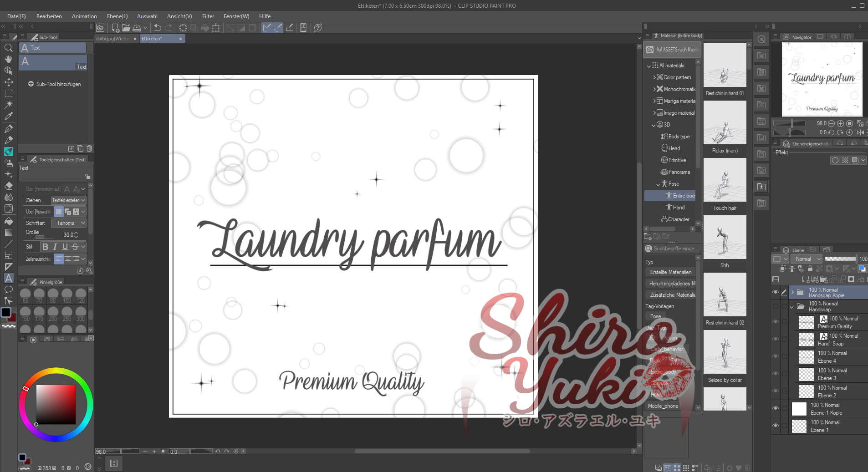This screenshot has width=868, height=472.
Task: Click the New document icon
Action: click(x=115, y=28)
